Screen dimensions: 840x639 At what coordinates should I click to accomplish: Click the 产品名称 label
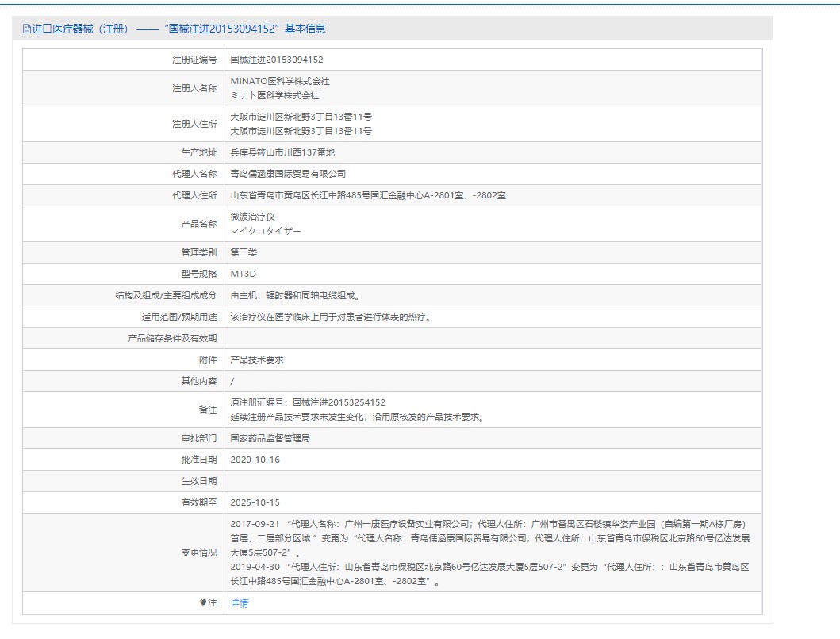(199, 224)
